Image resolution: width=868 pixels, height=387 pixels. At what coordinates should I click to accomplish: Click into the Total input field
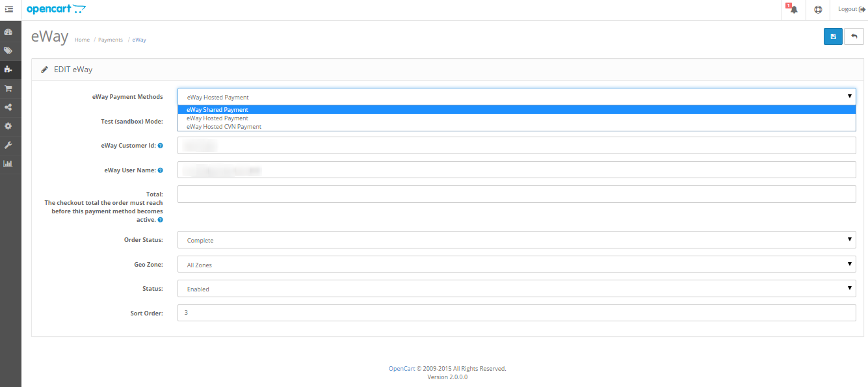516,194
